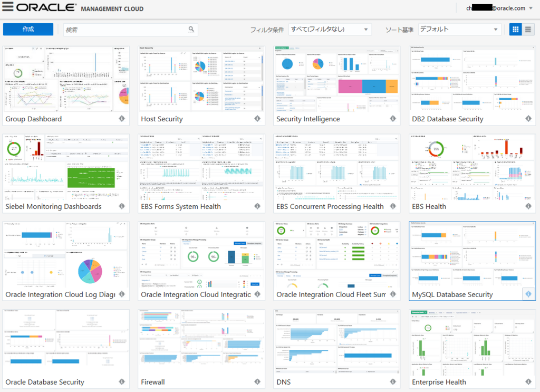Open info for EBS Forms System Health
The width and height of the screenshot is (540, 392).
(257, 206)
